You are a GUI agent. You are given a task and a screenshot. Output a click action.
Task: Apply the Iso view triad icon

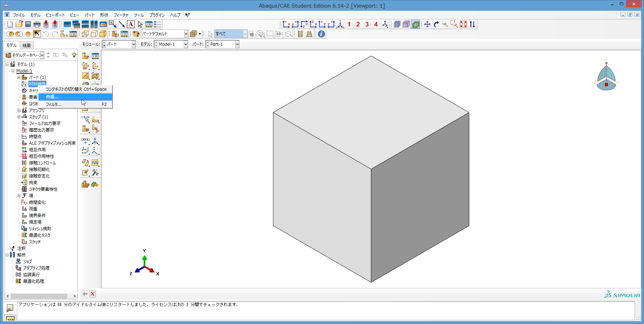[340, 24]
